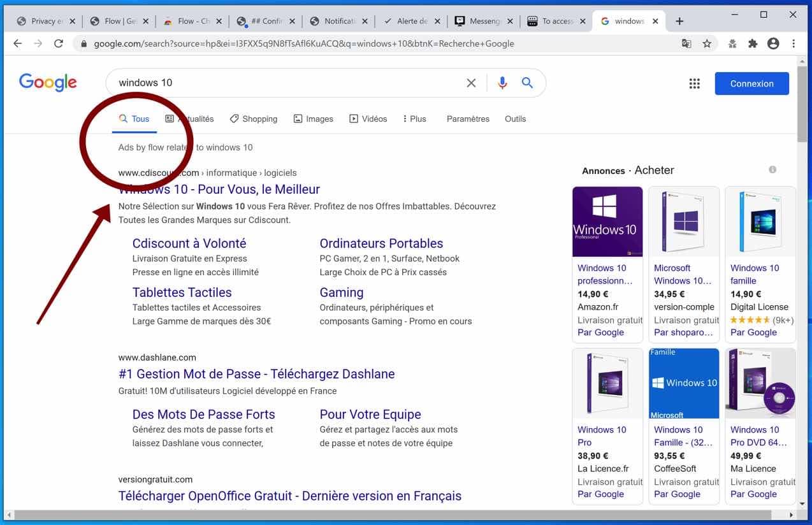Start voice search with the microphone icon
Image resolution: width=812 pixels, height=525 pixels.
[502, 83]
